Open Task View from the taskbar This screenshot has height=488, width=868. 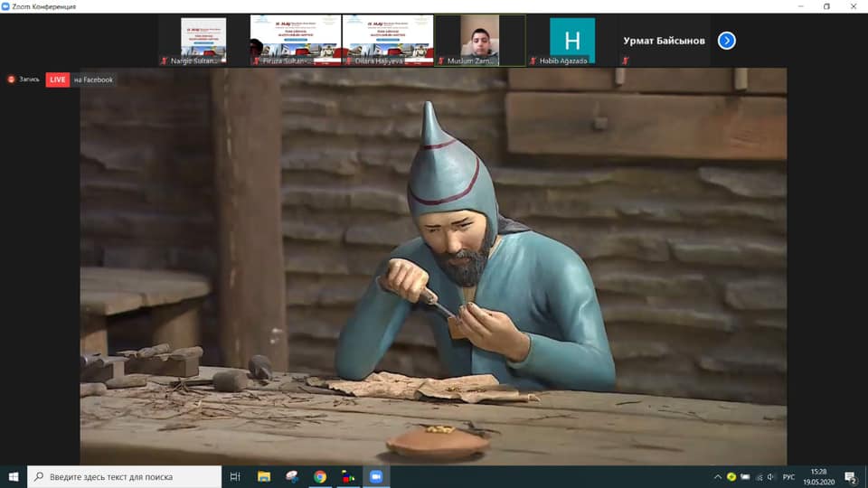tap(235, 477)
